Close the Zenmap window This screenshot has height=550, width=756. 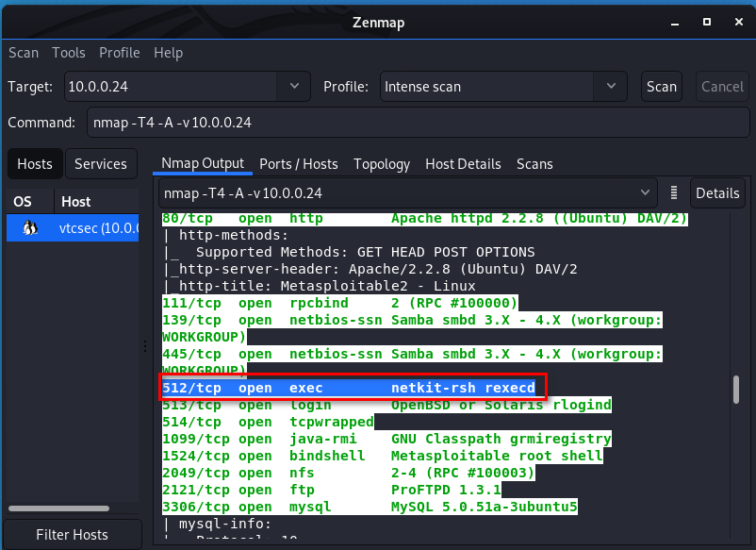click(739, 22)
